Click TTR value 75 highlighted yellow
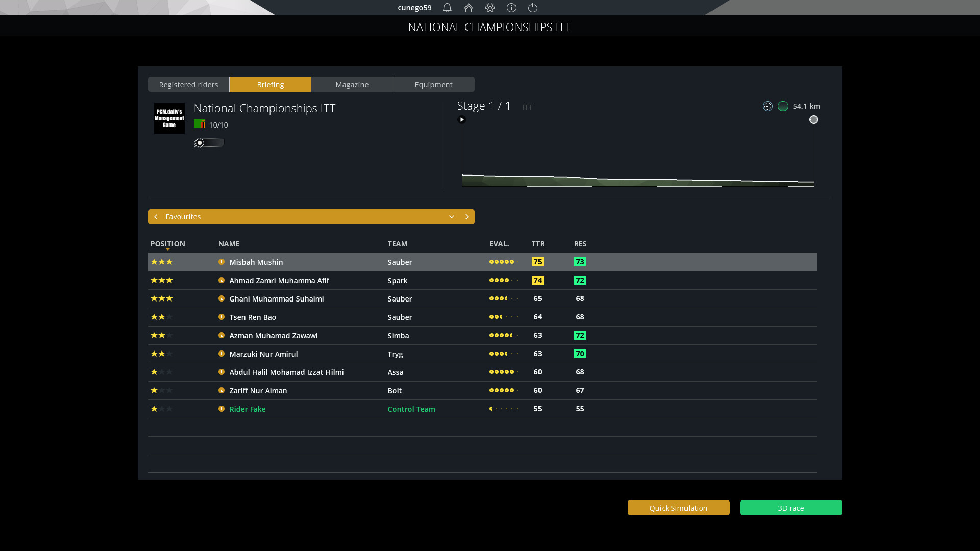 (537, 262)
